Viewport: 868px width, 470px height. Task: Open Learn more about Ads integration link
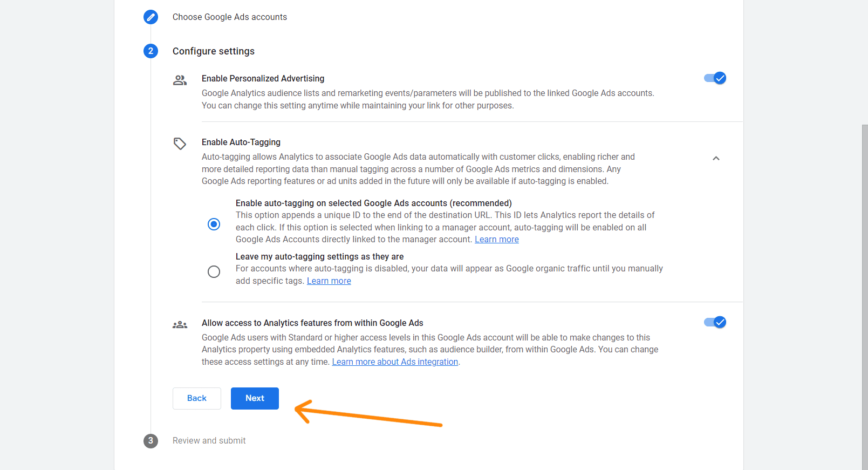[395, 362]
